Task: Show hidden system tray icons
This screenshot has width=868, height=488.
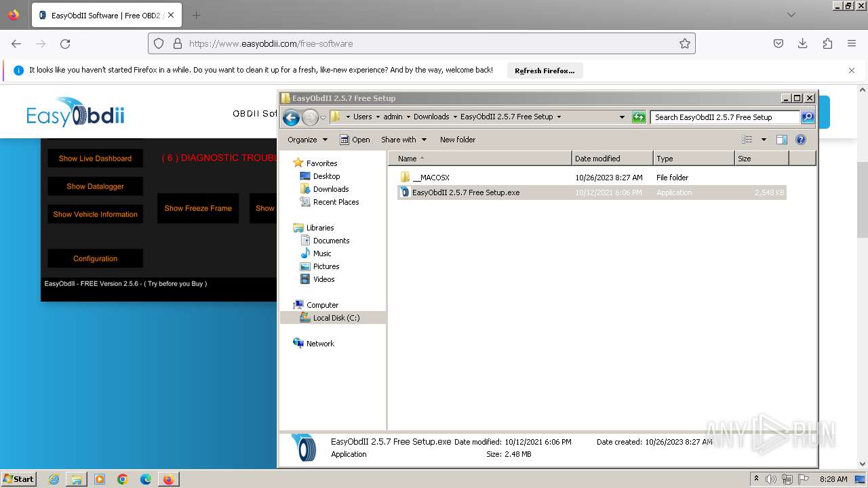Action: [x=757, y=479]
